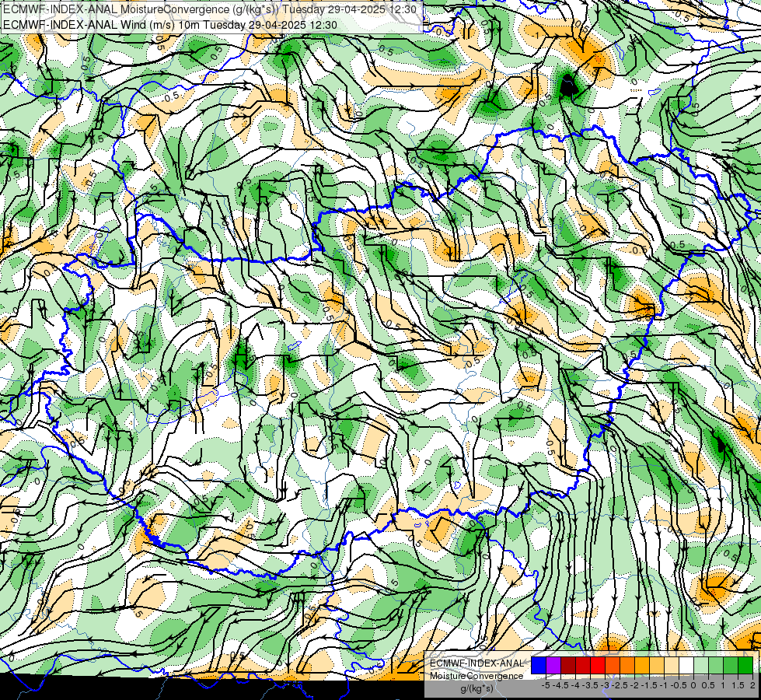
Task: Click the purple legend color swatch
Action: coord(553,665)
